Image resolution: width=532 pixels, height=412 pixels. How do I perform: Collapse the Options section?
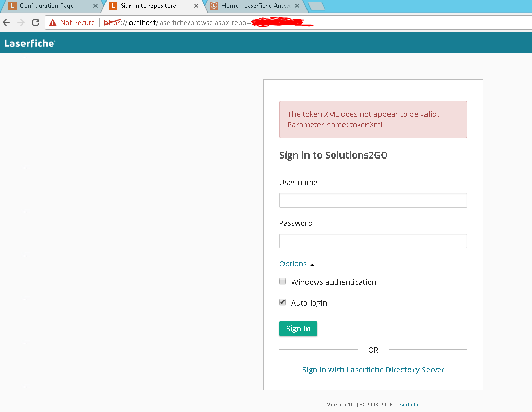297,264
